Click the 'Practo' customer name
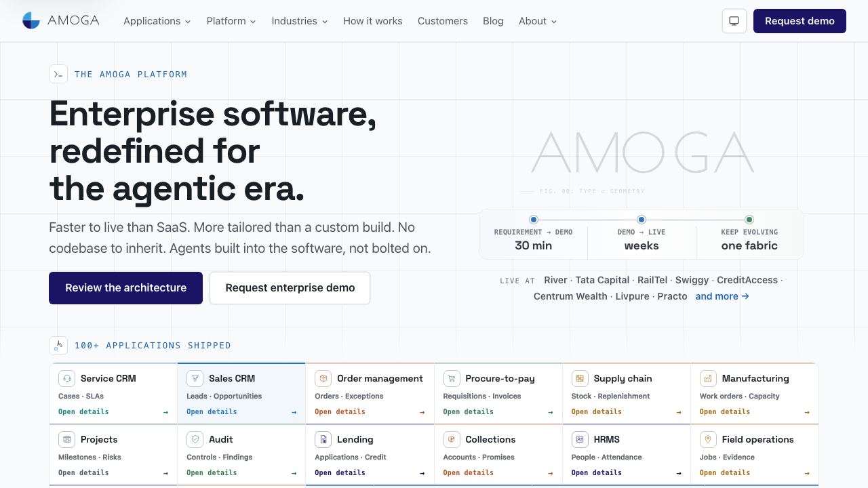 tap(672, 296)
